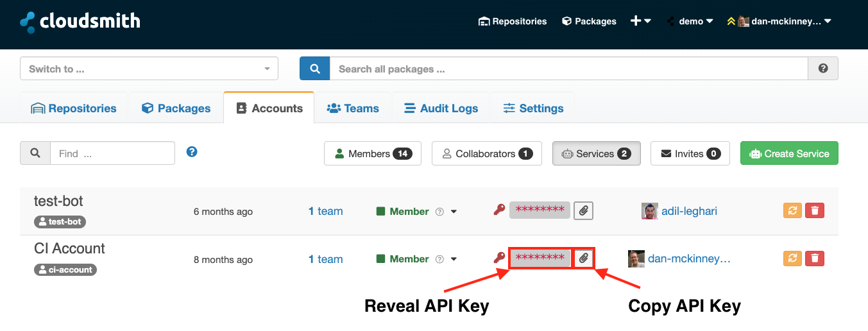Open the Settings tab
Image resolution: width=868 pixels, height=331 pixels.
point(532,108)
